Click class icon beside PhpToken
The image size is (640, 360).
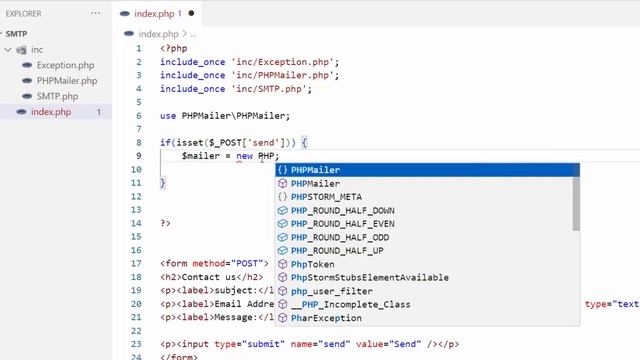282,264
